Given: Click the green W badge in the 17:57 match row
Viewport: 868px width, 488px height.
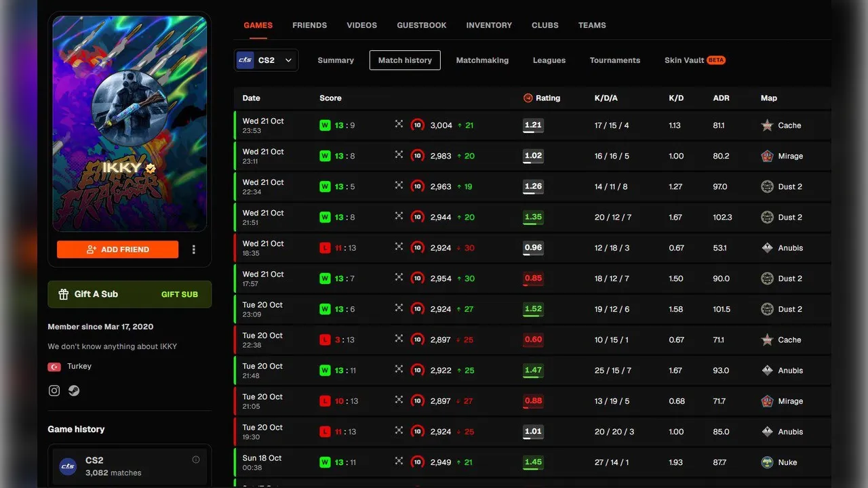Looking at the screenshot, I should (325, 279).
